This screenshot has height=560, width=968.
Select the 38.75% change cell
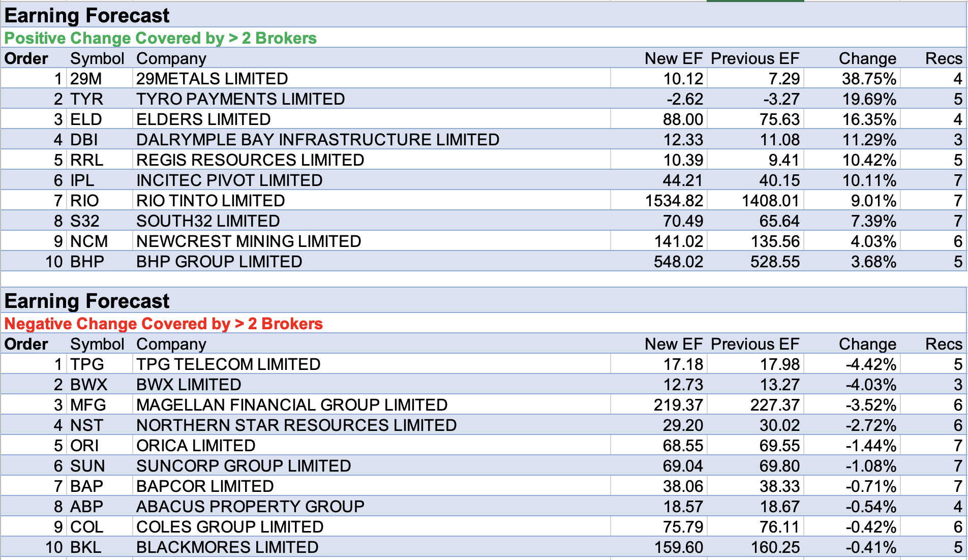868,79
